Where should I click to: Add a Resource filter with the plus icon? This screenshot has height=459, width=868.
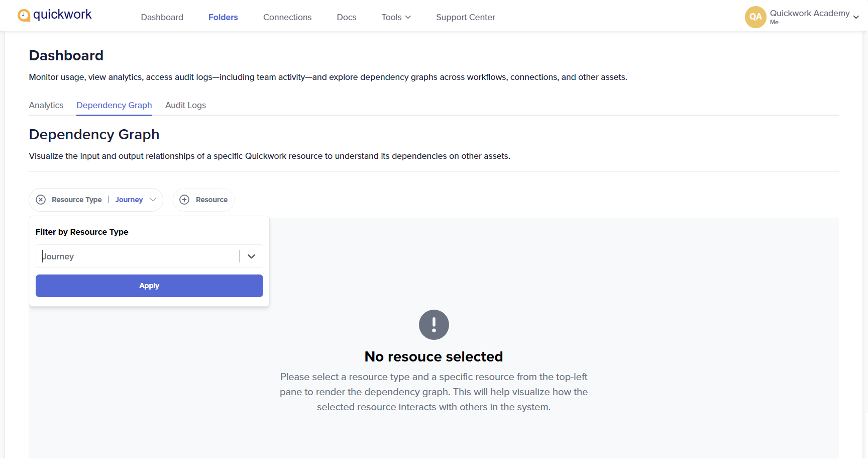pyautogui.click(x=184, y=200)
